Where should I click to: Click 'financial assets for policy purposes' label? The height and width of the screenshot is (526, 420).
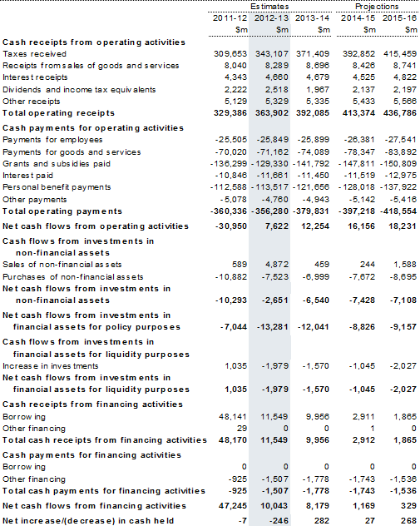(96, 327)
